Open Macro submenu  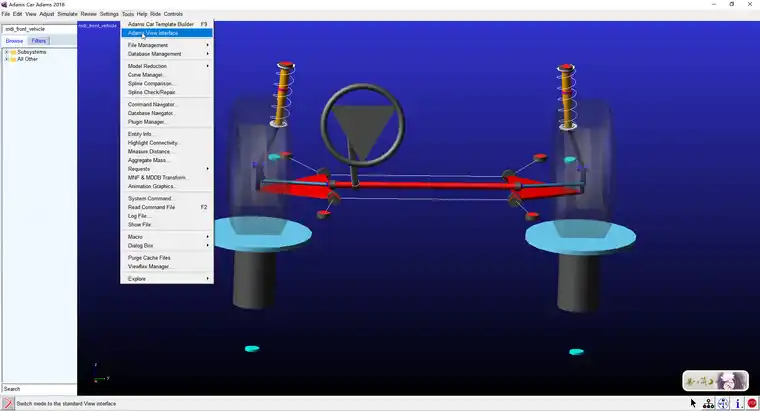pyautogui.click(x=167, y=237)
